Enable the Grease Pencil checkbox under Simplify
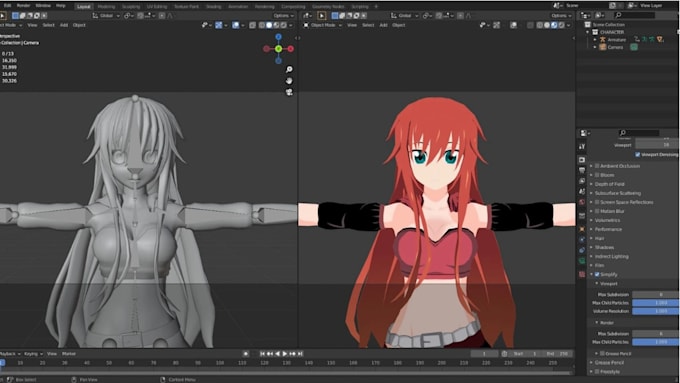 602,354
